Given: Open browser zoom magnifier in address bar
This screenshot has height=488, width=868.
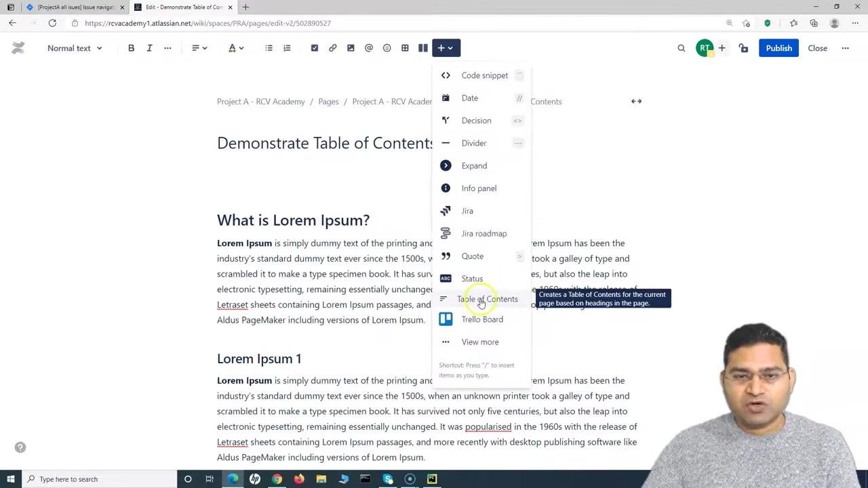Looking at the screenshot, I should 729,23.
